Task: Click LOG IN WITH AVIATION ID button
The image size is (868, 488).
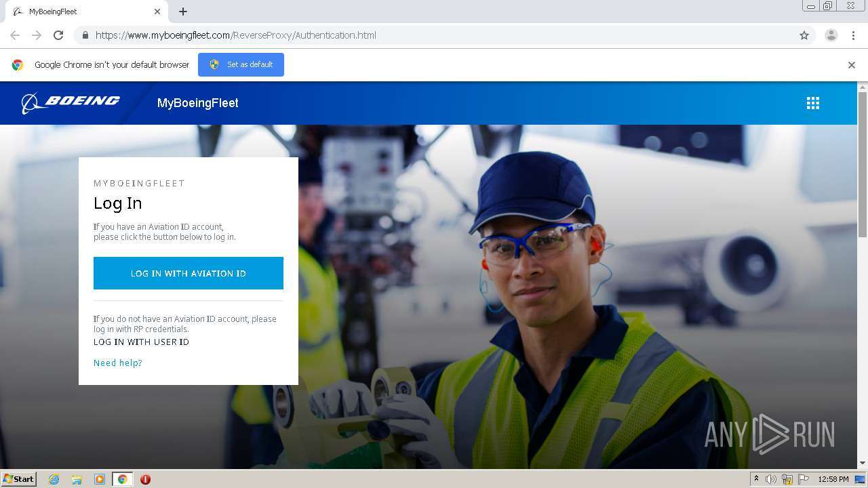Action: [189, 273]
